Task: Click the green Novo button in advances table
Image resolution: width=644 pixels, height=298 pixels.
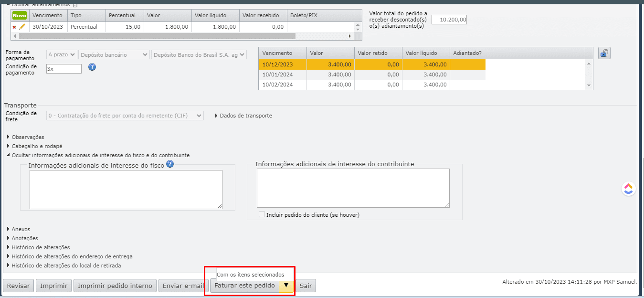Action: (x=20, y=15)
